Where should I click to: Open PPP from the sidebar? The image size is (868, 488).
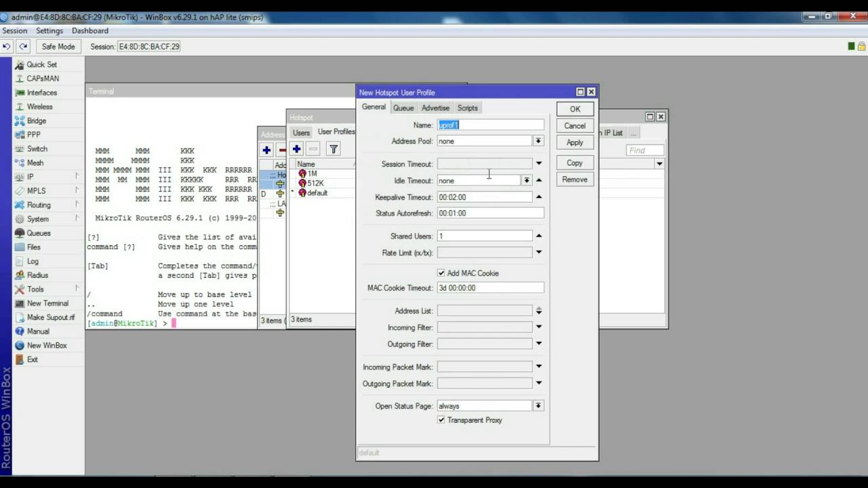tap(33, 135)
